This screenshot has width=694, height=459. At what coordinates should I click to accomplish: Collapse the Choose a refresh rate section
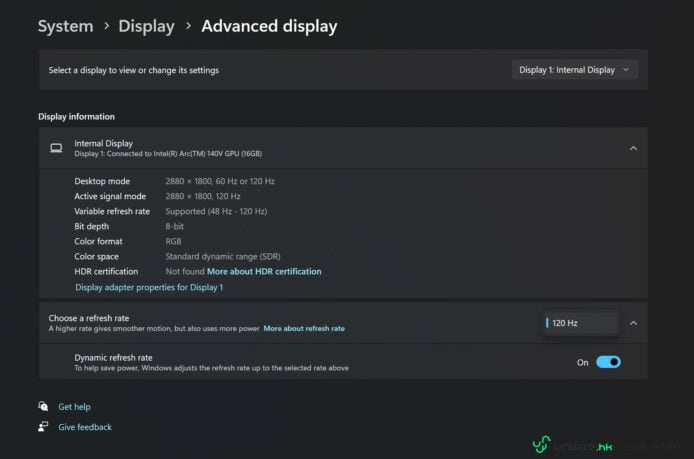pyautogui.click(x=633, y=323)
